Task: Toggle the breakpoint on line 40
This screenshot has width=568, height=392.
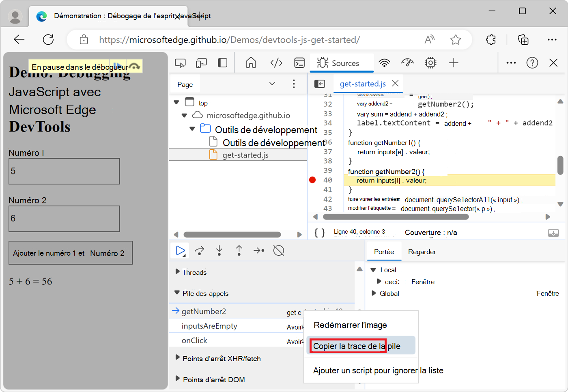Action: coord(312,180)
